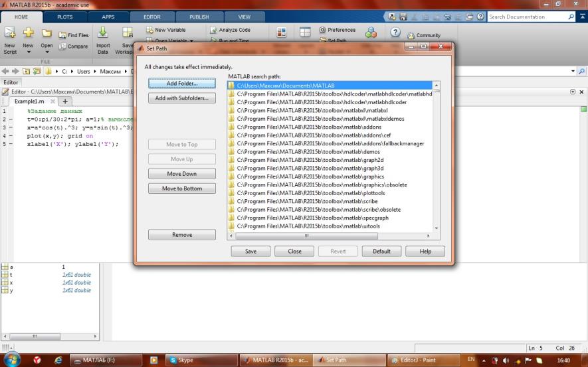Switch to the HOME tab

tap(21, 17)
